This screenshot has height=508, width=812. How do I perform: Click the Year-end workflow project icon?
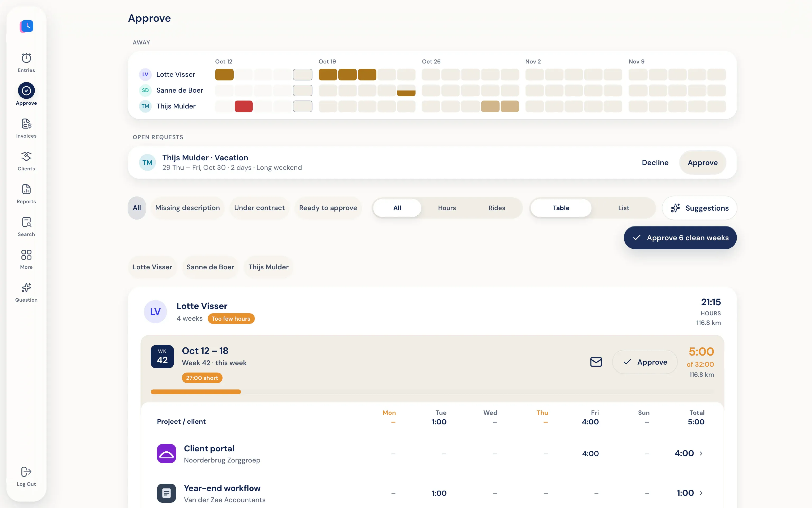click(x=167, y=493)
